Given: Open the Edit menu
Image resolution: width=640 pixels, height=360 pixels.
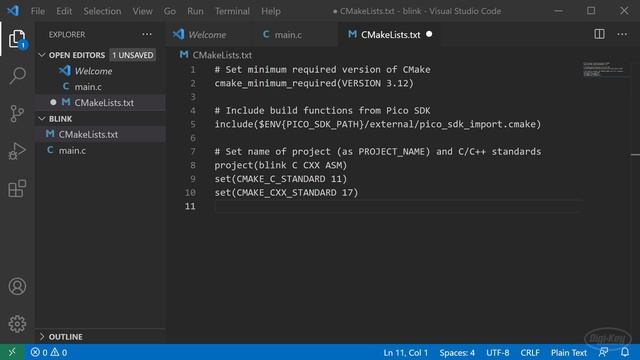Looking at the screenshot, I should tap(64, 11).
